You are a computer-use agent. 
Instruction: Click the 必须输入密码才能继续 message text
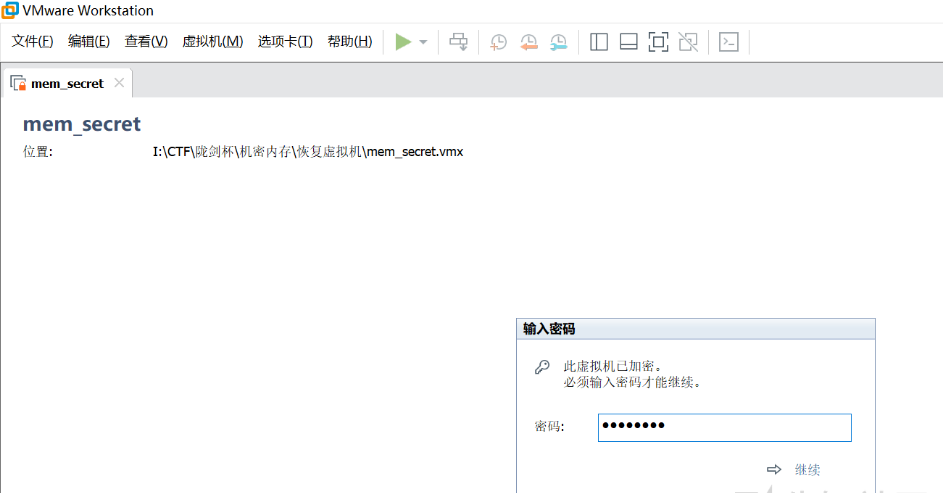pyautogui.click(x=633, y=382)
